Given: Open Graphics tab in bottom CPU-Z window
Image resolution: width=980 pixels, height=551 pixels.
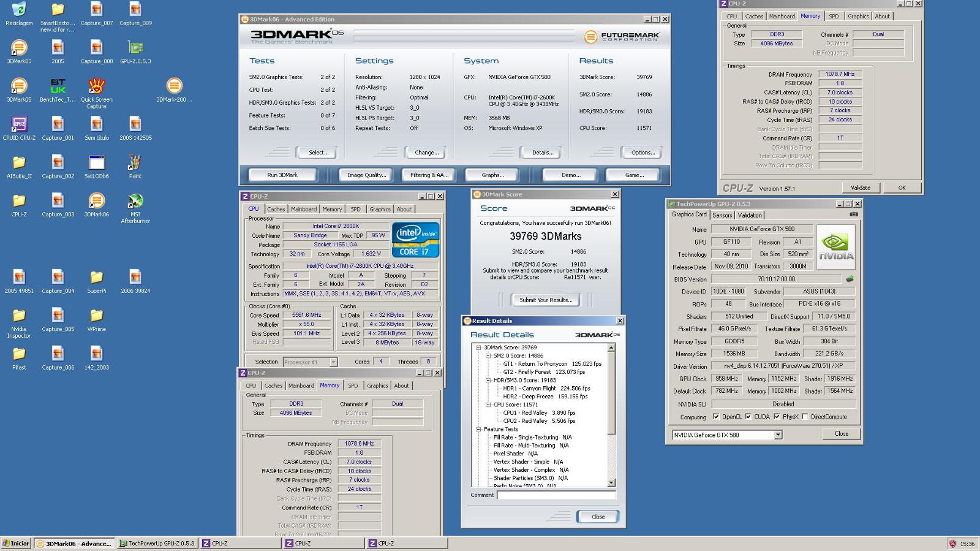Looking at the screenshot, I should [x=377, y=386].
